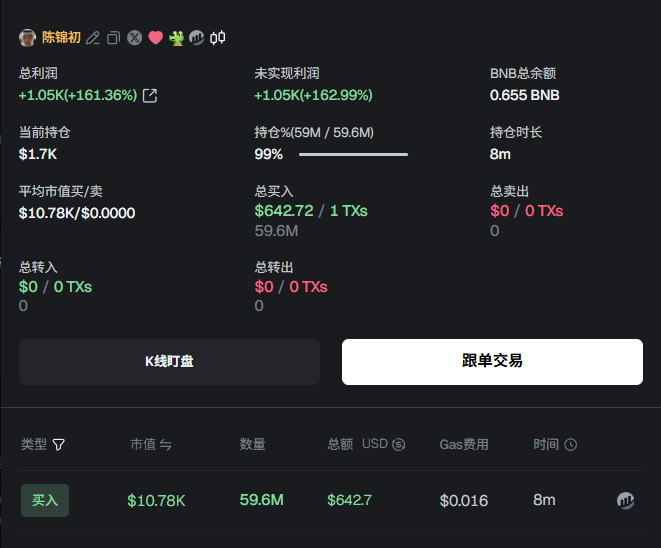This screenshot has width=661, height=548.
Task: Click the 0.655 BNB balance
Action: coord(524,95)
